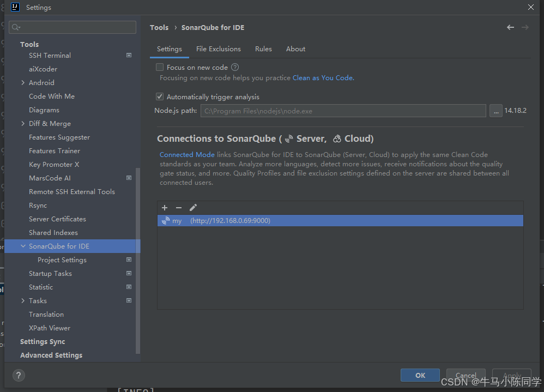The image size is (544, 392).
Task: Expand the Android settings node
Action: coord(23,82)
